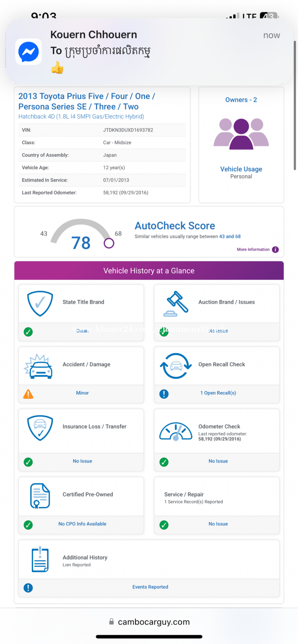Tap the Vehicle History at a Glance header
The image size is (298, 644).
click(149, 270)
